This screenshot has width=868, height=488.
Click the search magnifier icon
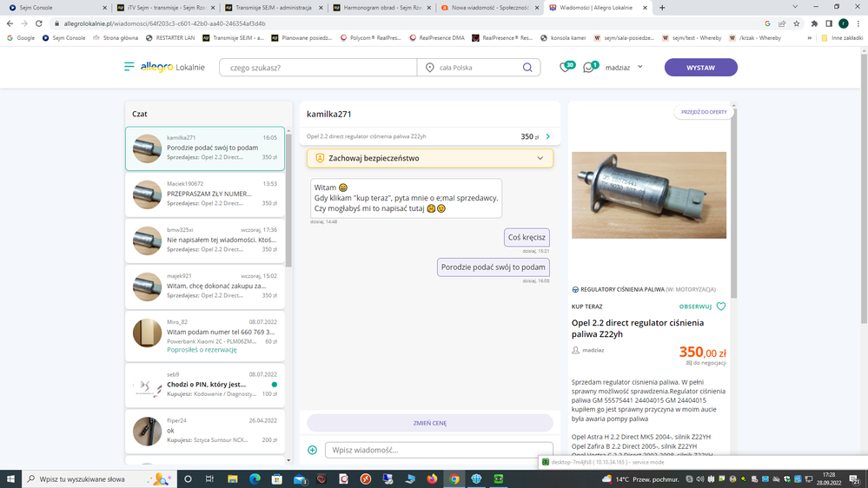527,68
